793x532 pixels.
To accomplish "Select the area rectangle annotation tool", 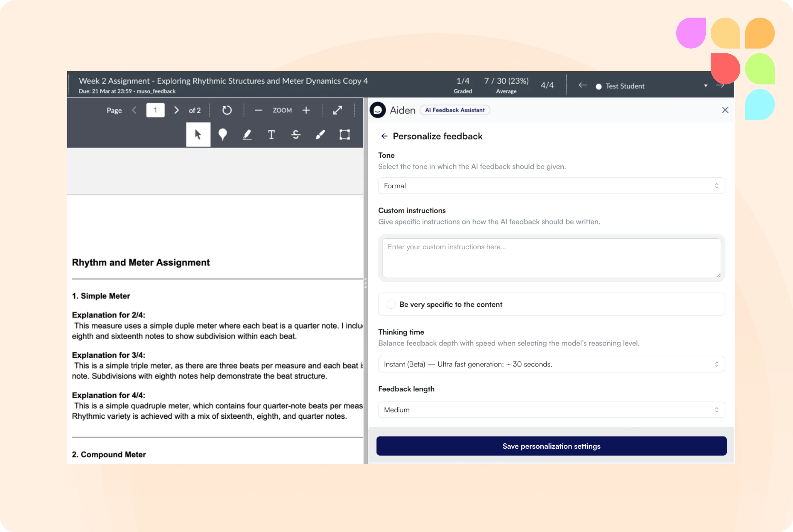I will (345, 135).
